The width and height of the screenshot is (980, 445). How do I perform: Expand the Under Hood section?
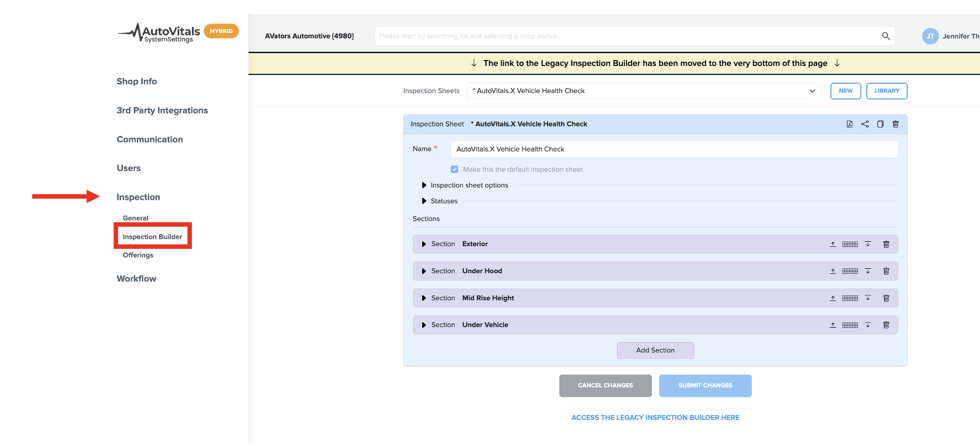tap(424, 271)
